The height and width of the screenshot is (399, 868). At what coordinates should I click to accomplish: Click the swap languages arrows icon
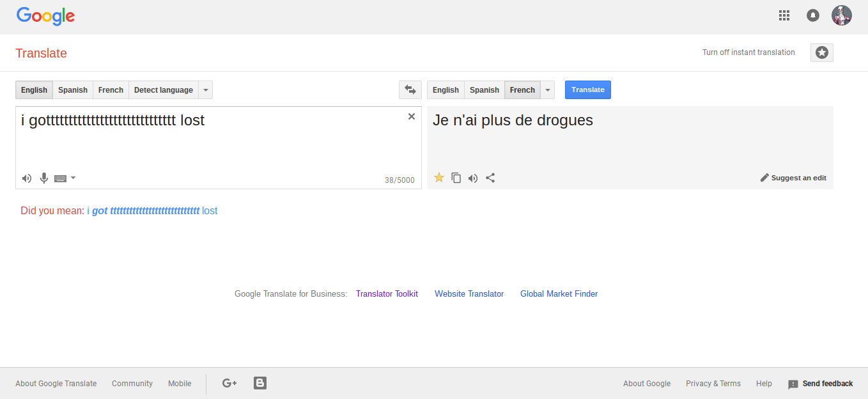click(410, 90)
